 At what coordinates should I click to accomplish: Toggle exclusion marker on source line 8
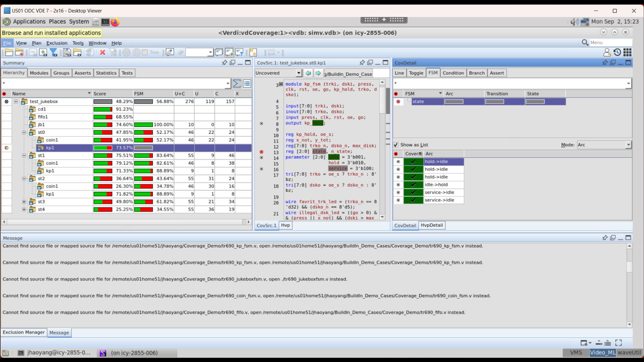(x=262, y=123)
